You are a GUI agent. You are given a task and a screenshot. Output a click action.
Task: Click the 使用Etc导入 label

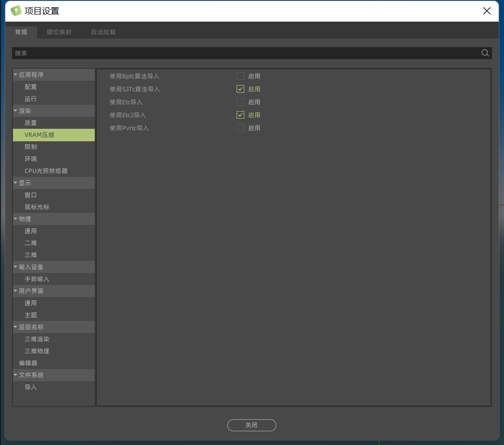pos(126,102)
